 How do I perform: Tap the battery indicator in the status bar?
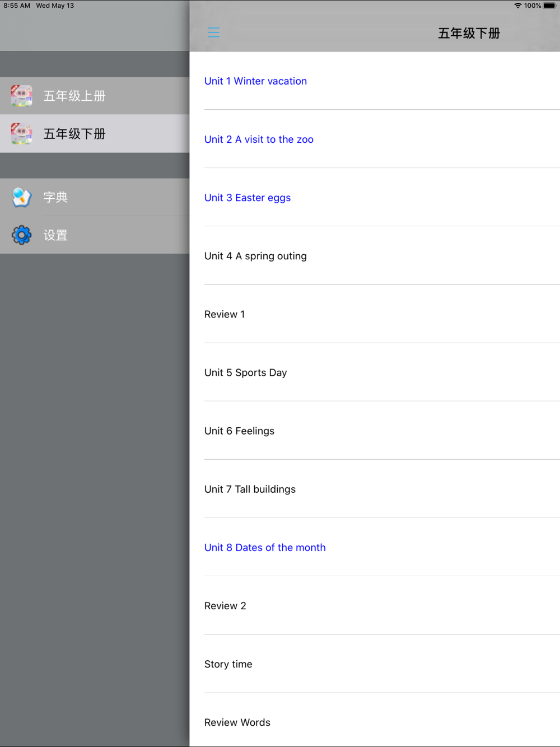click(x=549, y=6)
